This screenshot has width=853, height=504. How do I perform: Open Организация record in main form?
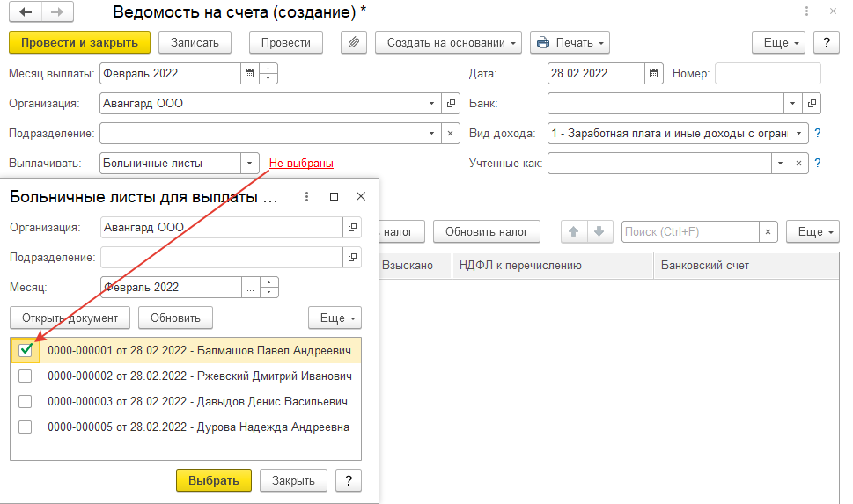[451, 103]
